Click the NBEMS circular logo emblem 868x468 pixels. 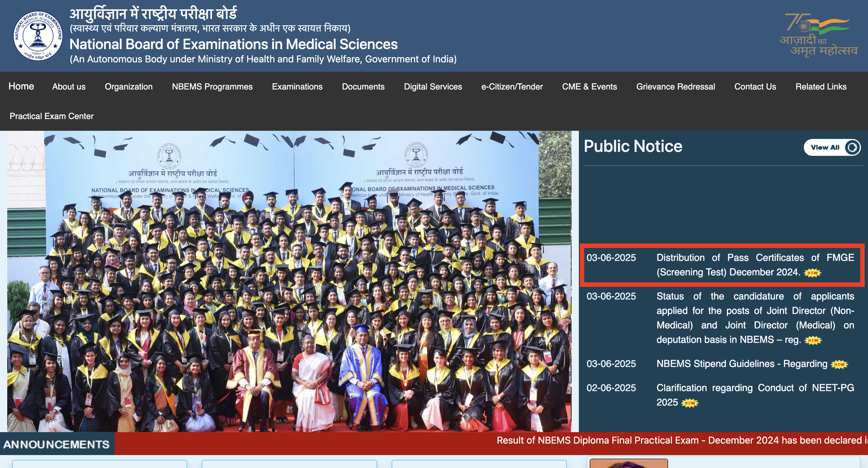[x=38, y=36]
